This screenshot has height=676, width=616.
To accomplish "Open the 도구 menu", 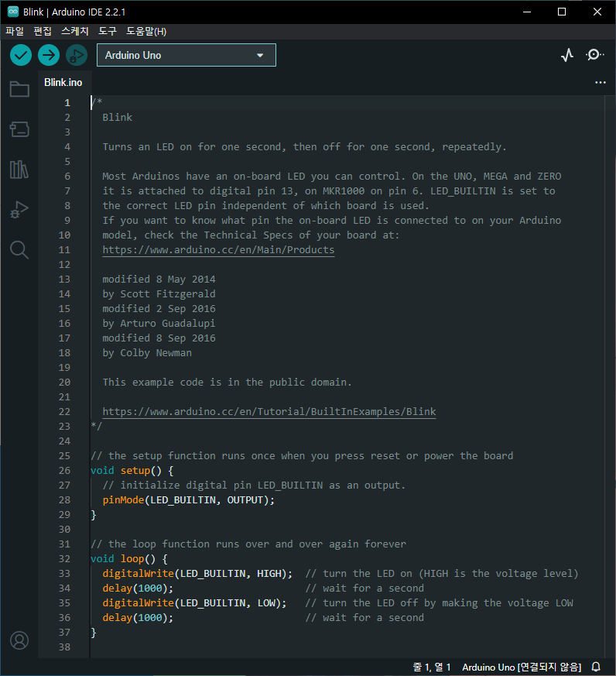I will tap(108, 32).
